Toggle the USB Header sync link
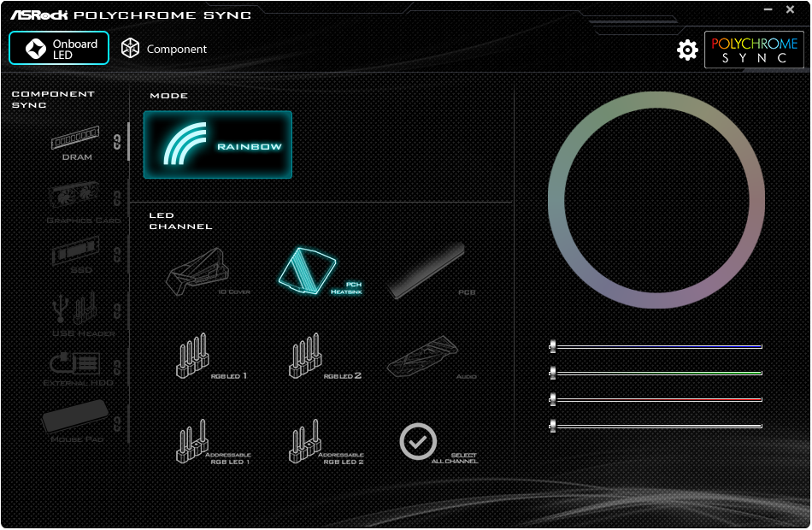 pos(117,311)
